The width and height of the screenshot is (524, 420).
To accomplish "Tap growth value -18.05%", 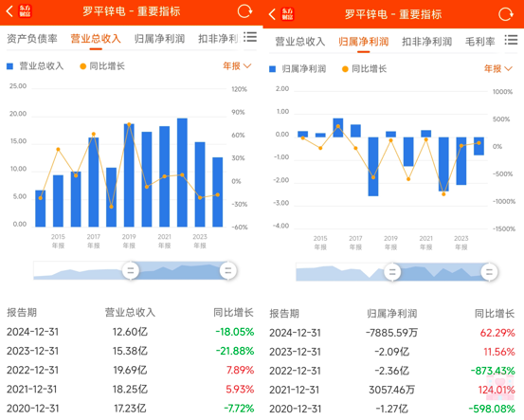I will coord(235,332).
